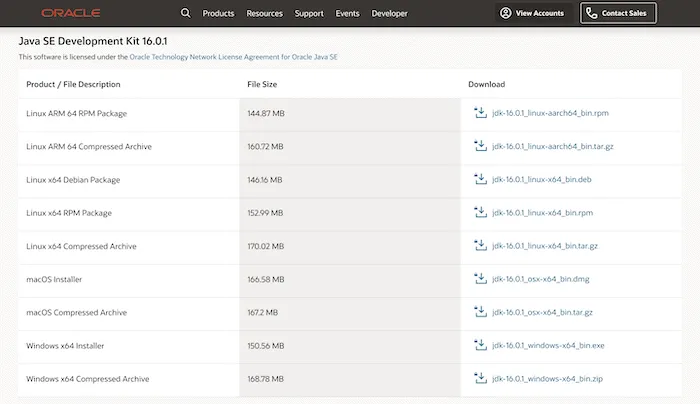Screen dimensions: 700x404
Task: Download jdk-16.0.1_linux-x64_bin.tar.gz link
Action: 545,246
